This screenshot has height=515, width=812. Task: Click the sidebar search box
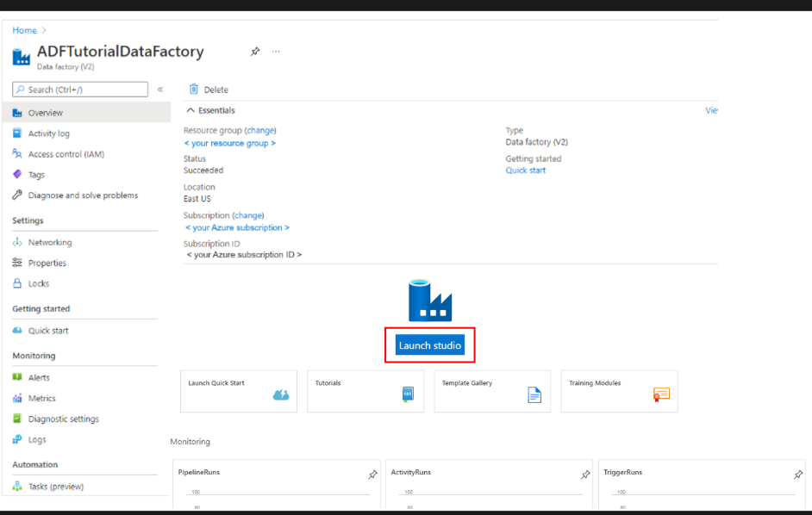80,90
